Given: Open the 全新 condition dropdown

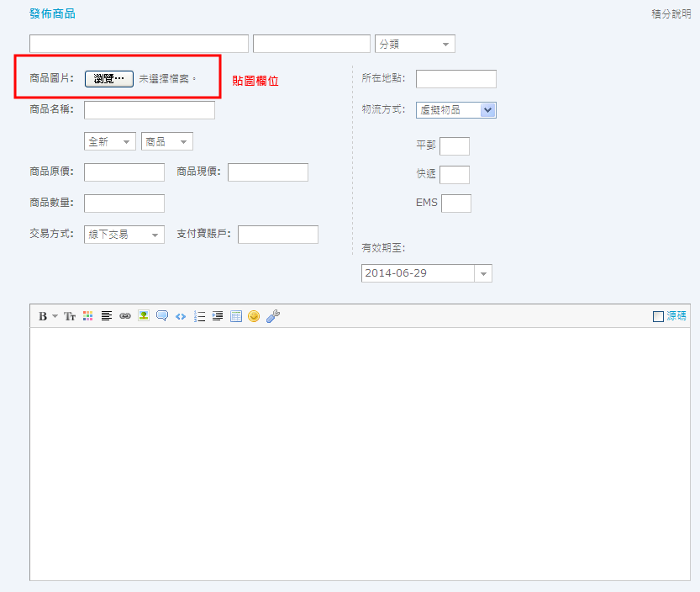Looking at the screenshot, I should (x=110, y=141).
